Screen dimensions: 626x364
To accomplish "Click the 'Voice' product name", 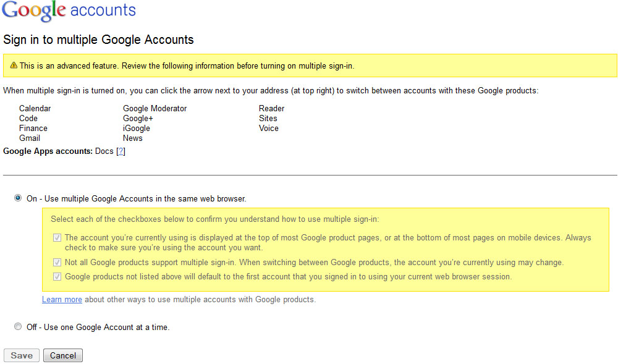I will coord(269,128).
